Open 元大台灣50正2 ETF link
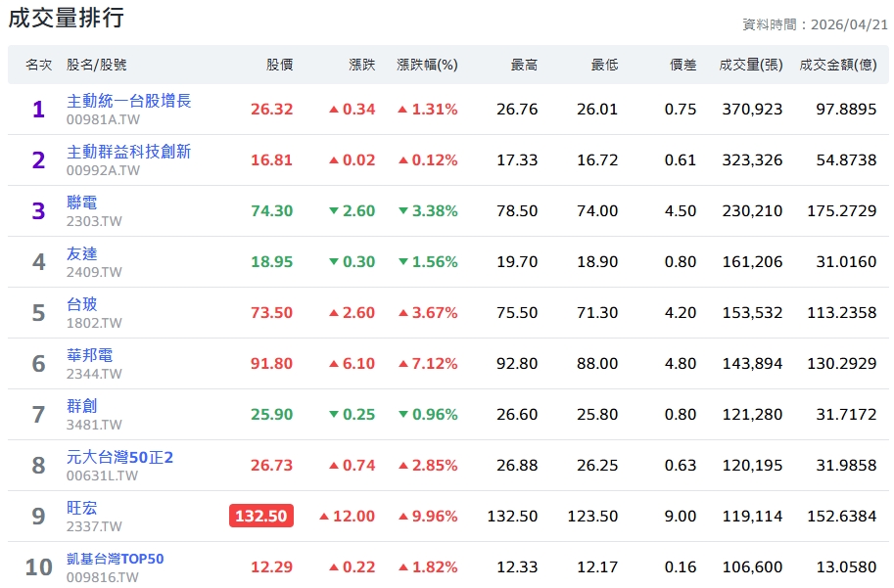The image size is (894, 588). coord(119,457)
